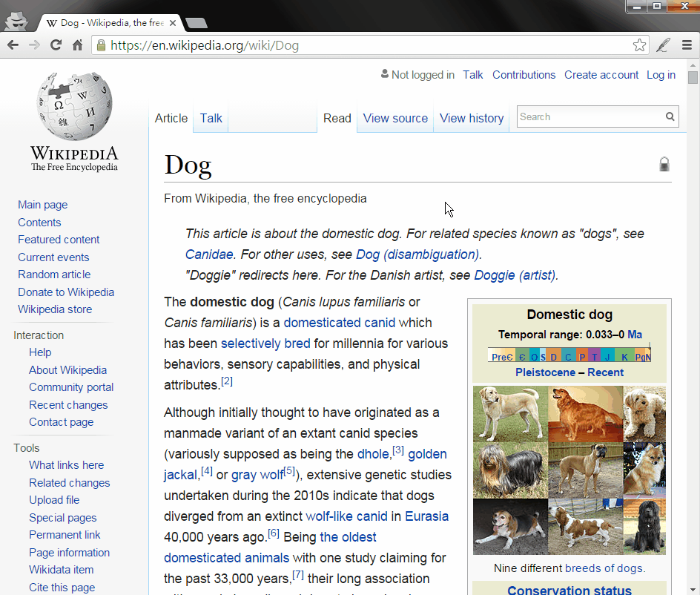Screen dimensions: 700x595
Task: Click the browser Forward arrow
Action: (x=34, y=45)
